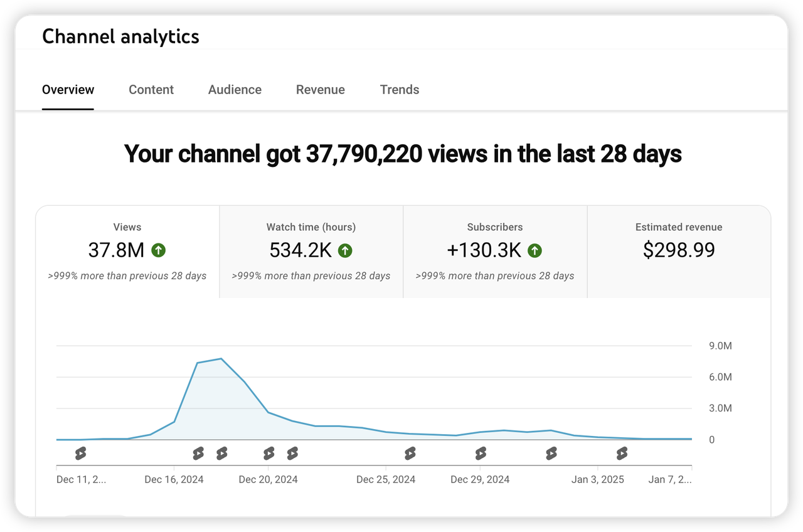Click the Shorts marker just after Dec 16

click(198, 453)
